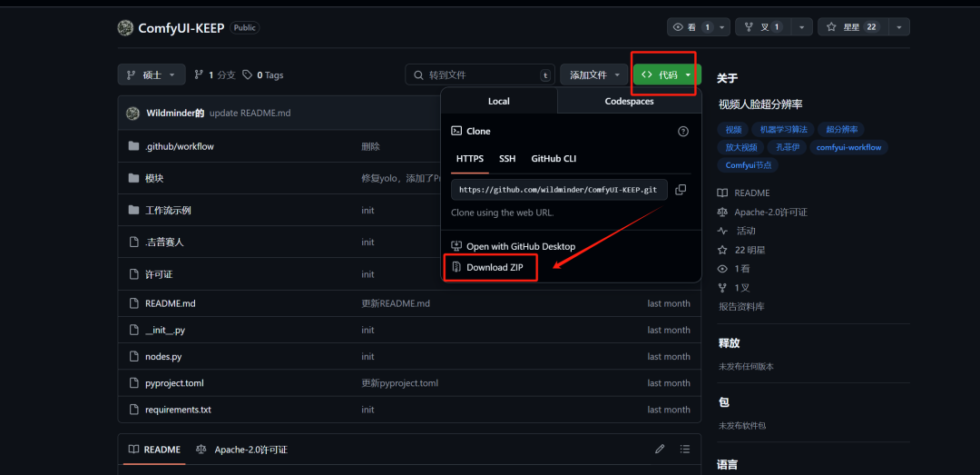Click the book icon next to README in sidebar
Image resolution: width=980 pixels, height=475 pixels.
coord(722,193)
